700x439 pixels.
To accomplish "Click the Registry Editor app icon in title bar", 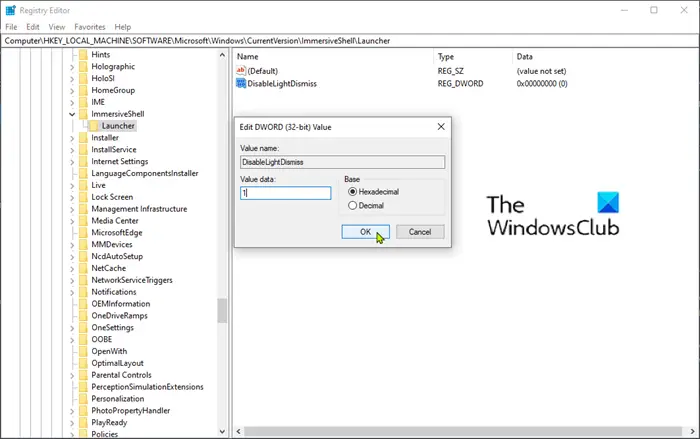I will tap(10, 10).
